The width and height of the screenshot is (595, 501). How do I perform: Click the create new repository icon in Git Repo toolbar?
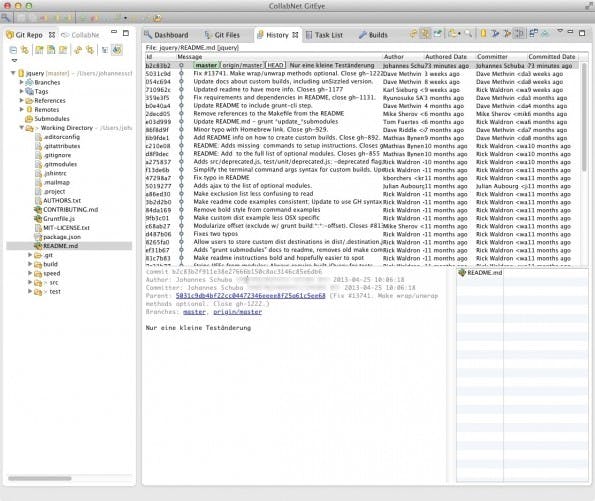63,50
